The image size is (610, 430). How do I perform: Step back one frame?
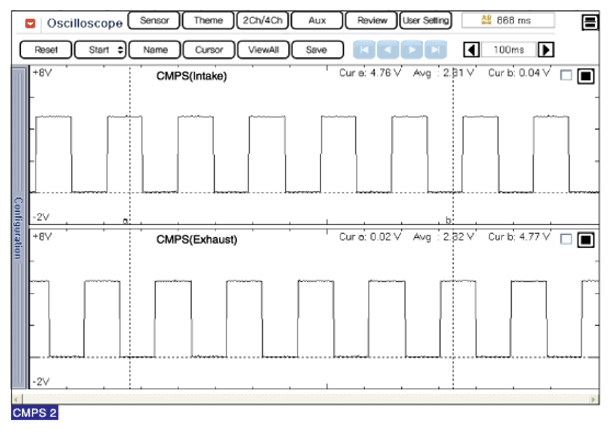coord(388,48)
